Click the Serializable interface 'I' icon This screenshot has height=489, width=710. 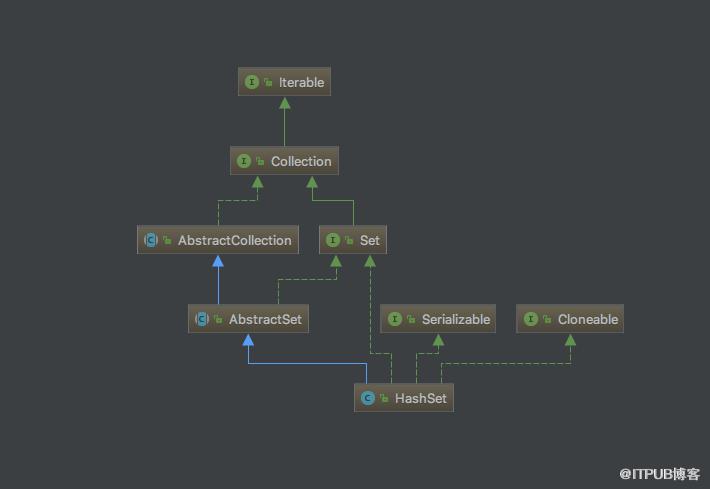tap(395, 319)
